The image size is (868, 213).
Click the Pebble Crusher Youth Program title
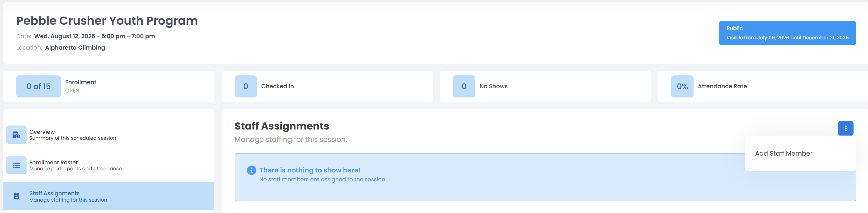pos(107,21)
